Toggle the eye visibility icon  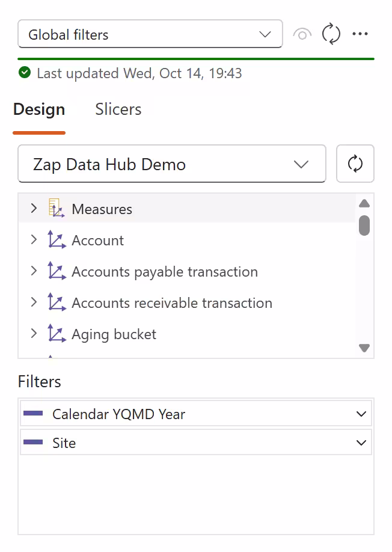[302, 34]
